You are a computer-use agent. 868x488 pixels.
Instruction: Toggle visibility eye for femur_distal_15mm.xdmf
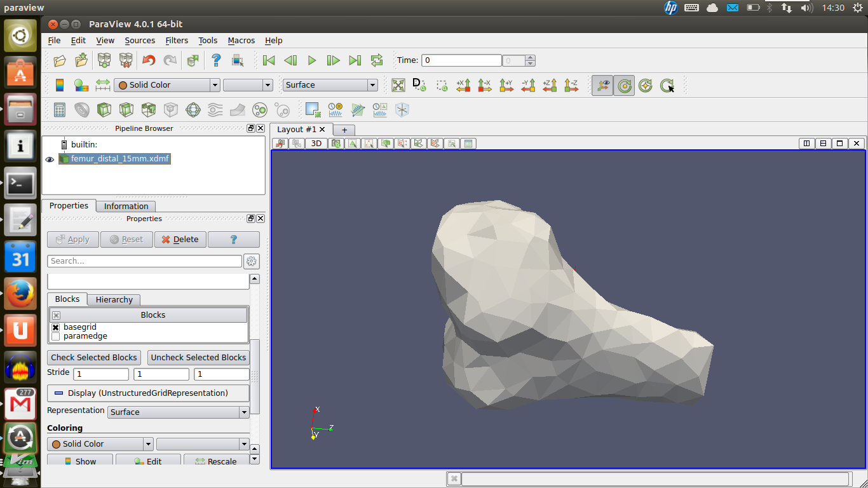[x=50, y=159]
